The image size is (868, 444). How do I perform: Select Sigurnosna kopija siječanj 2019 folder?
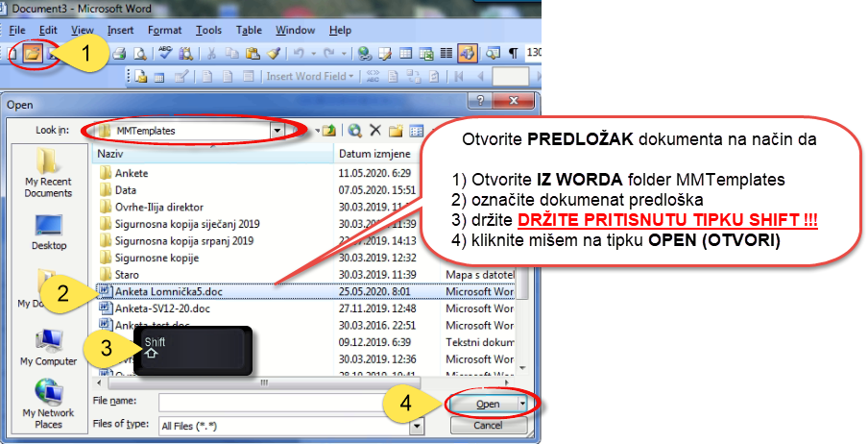[180, 224]
